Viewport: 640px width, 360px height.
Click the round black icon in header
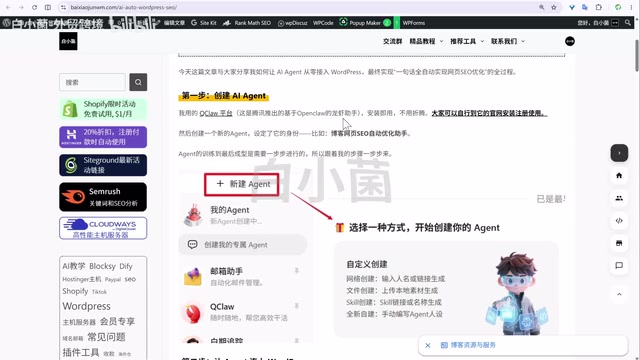tap(570, 41)
